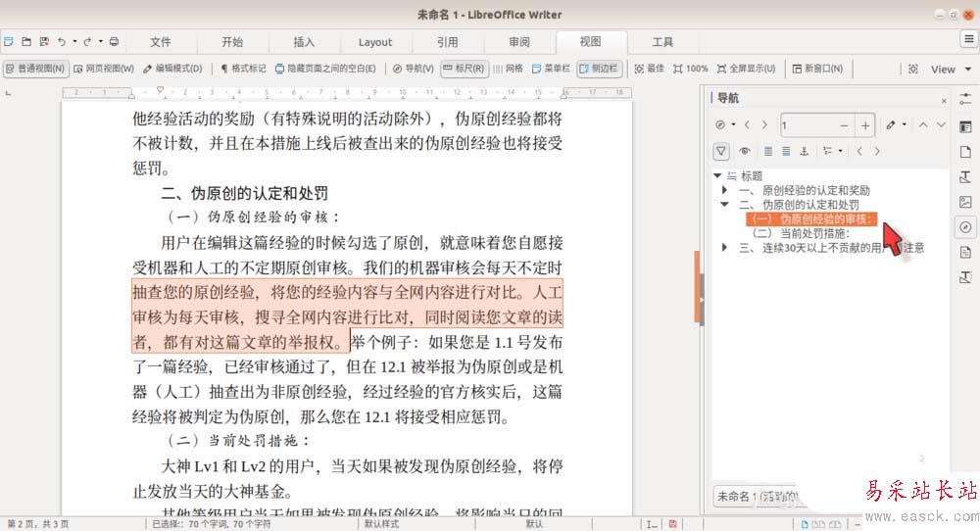Open the Redo history dropdown arrow
The width and height of the screenshot is (980, 531).
[101, 42]
